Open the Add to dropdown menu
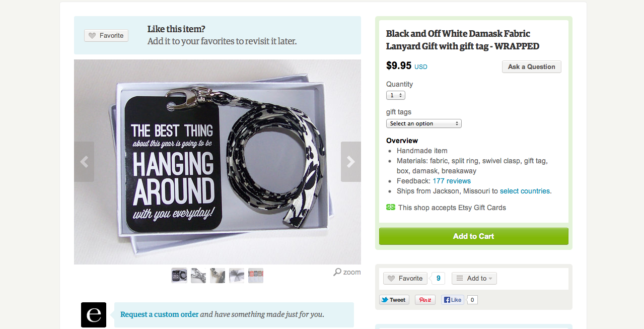The height and width of the screenshot is (329, 644). [x=474, y=279]
